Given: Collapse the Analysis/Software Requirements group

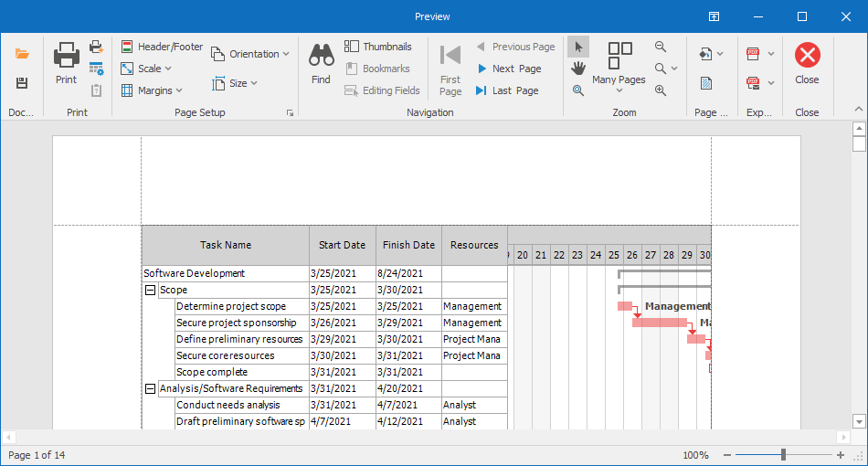Looking at the screenshot, I should click(x=150, y=388).
